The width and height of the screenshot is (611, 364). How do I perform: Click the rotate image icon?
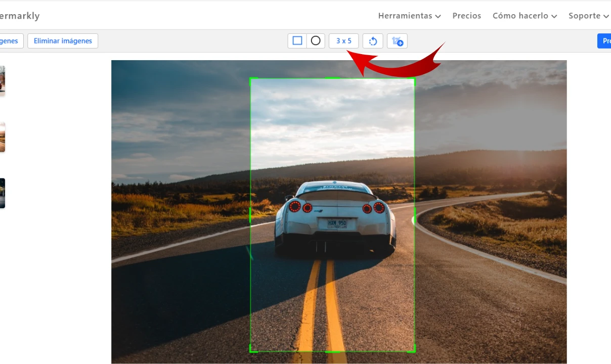(x=373, y=41)
